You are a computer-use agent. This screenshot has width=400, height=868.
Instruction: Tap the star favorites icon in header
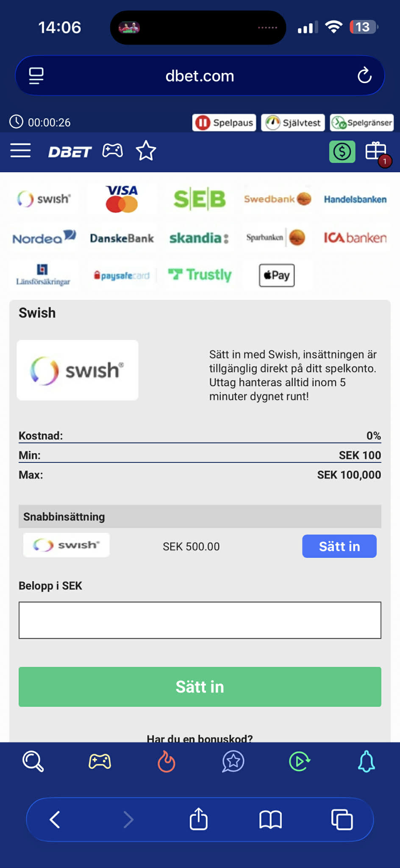click(146, 151)
